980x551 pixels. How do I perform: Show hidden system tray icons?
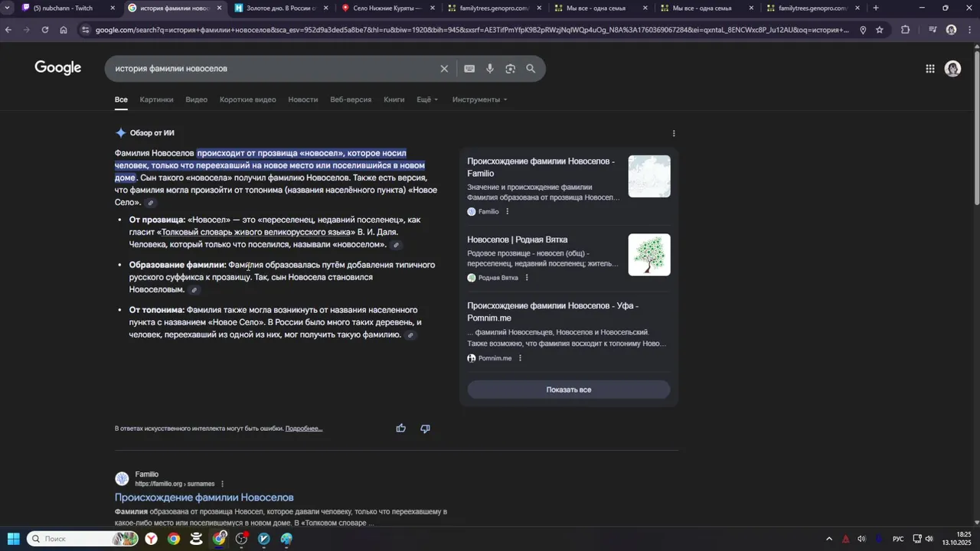pos(828,539)
